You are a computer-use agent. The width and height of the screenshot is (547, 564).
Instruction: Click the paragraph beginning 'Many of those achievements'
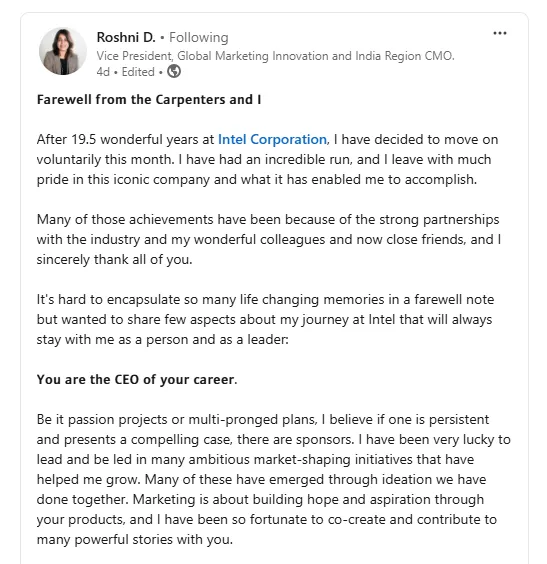click(269, 240)
